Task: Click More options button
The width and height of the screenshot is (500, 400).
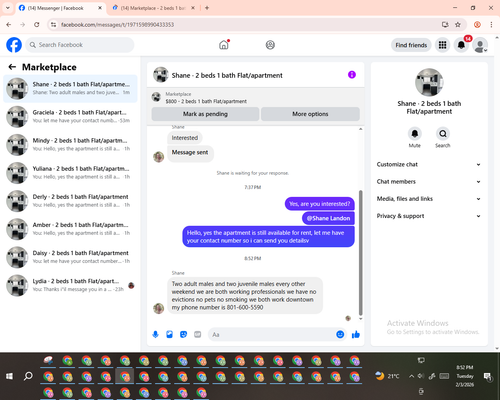Action: (x=310, y=114)
